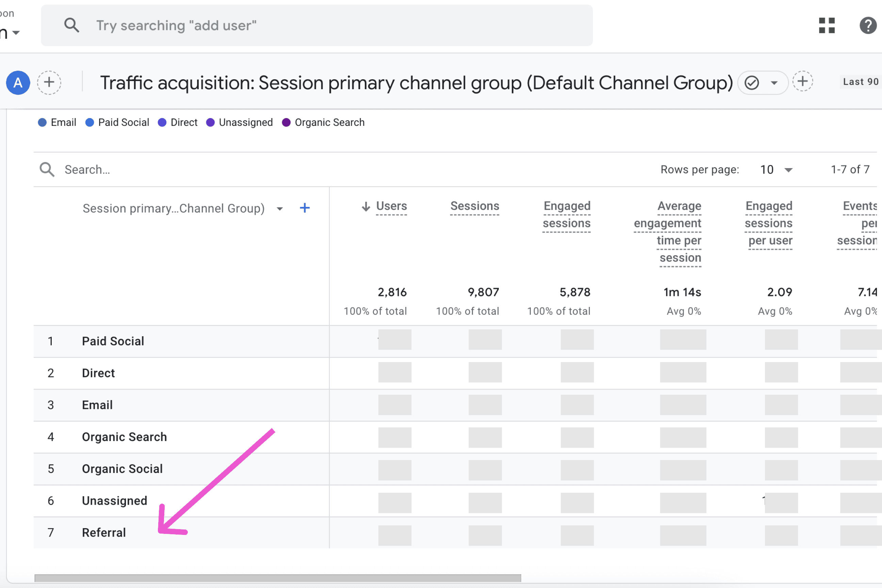Expand Session primary channel group dimension dropdown
The width and height of the screenshot is (882, 588).
(280, 209)
